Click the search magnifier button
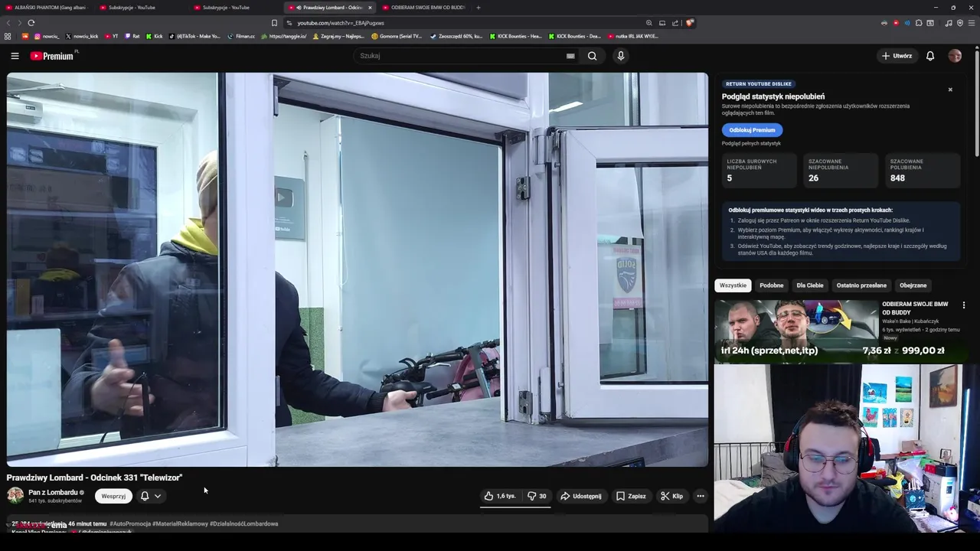The height and width of the screenshot is (551, 980). click(592, 56)
